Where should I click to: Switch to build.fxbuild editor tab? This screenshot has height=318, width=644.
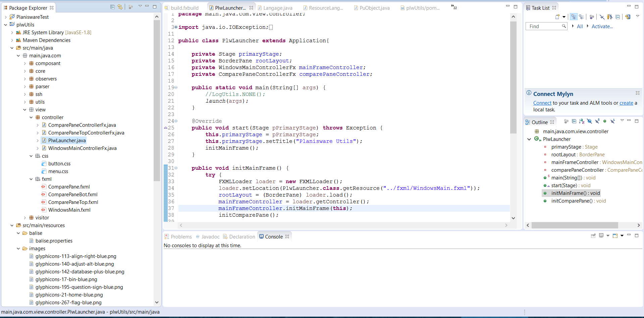pos(181,8)
